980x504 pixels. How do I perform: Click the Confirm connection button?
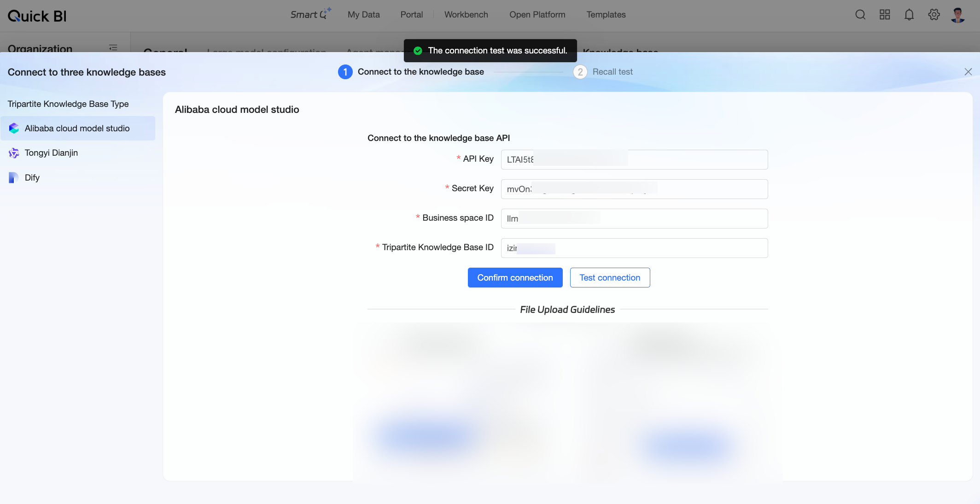[515, 278]
